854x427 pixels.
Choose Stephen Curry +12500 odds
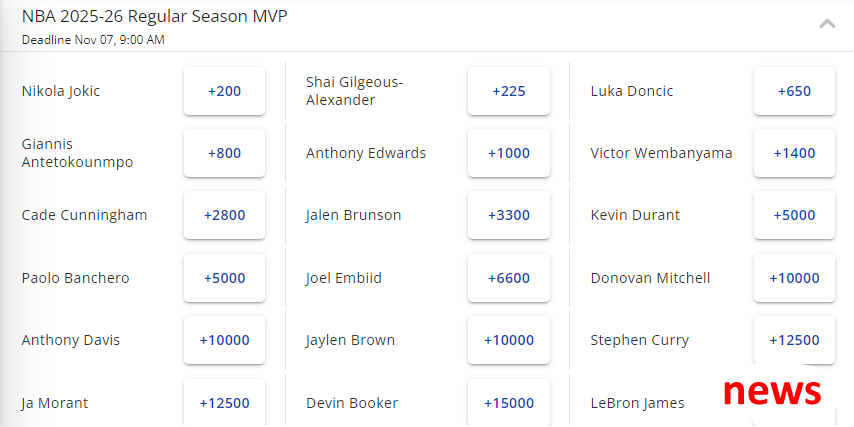pyautogui.click(x=794, y=340)
